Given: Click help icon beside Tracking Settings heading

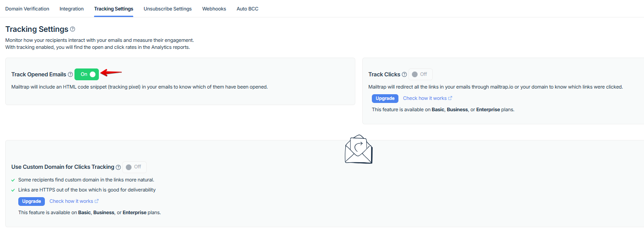Looking at the screenshot, I should click(73, 29).
